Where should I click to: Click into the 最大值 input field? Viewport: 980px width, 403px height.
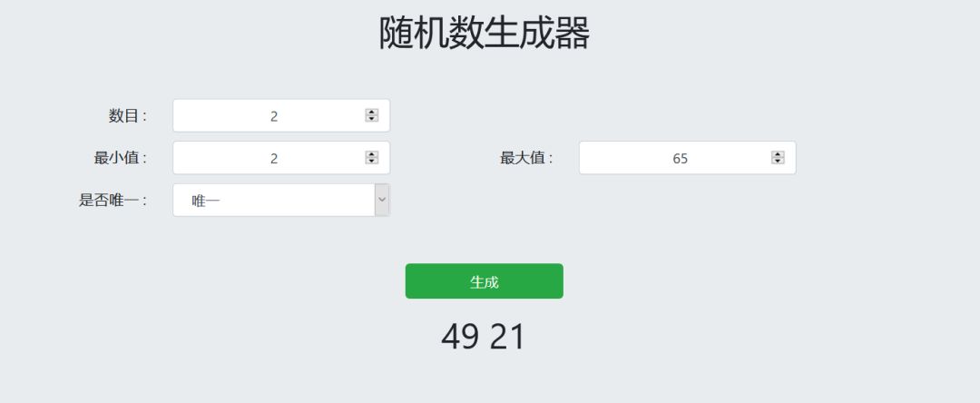tap(679, 158)
